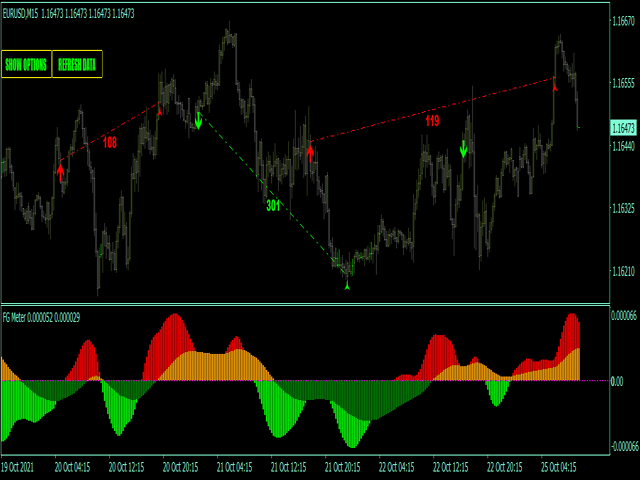Click the 22 Oct 20:15 time label

(504, 467)
